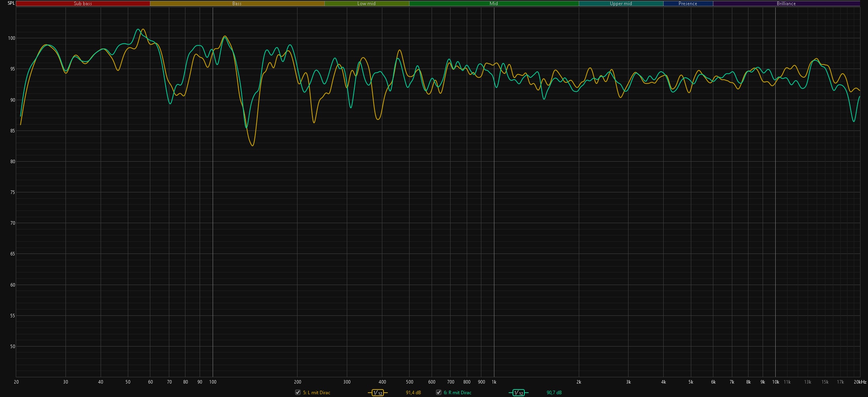Click the 90,7 dB readout value

tap(554, 393)
